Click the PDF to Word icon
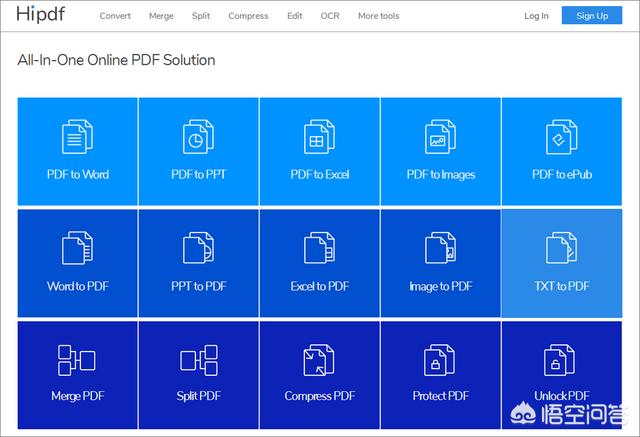The image size is (640, 437). 77,137
